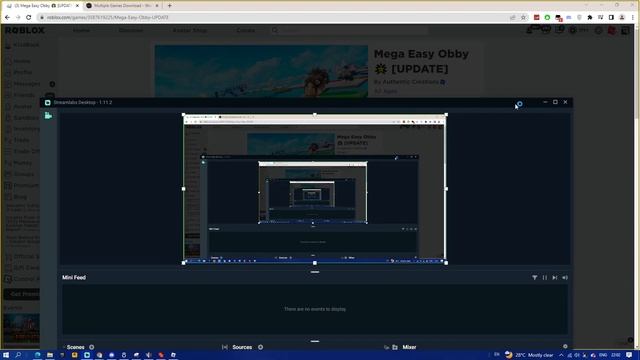Click the preview's top-left resize handle
The height and width of the screenshot is (360, 640).
(184, 115)
